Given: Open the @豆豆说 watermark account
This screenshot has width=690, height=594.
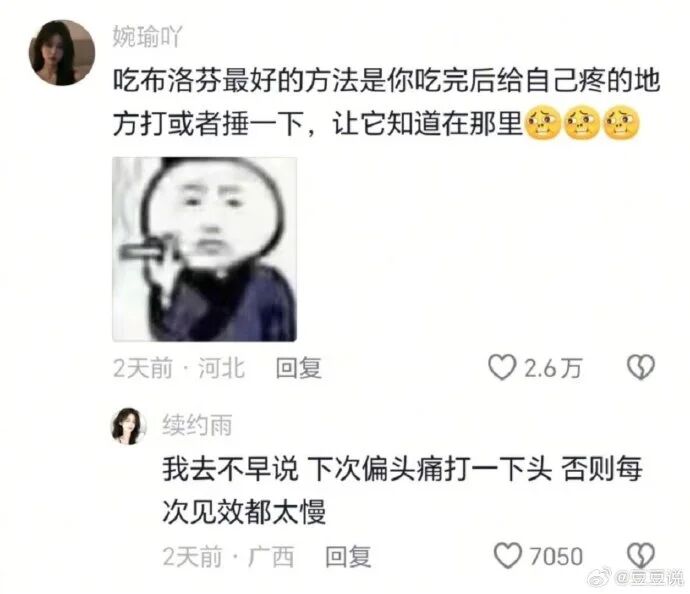Looking at the screenshot, I should point(650,577).
